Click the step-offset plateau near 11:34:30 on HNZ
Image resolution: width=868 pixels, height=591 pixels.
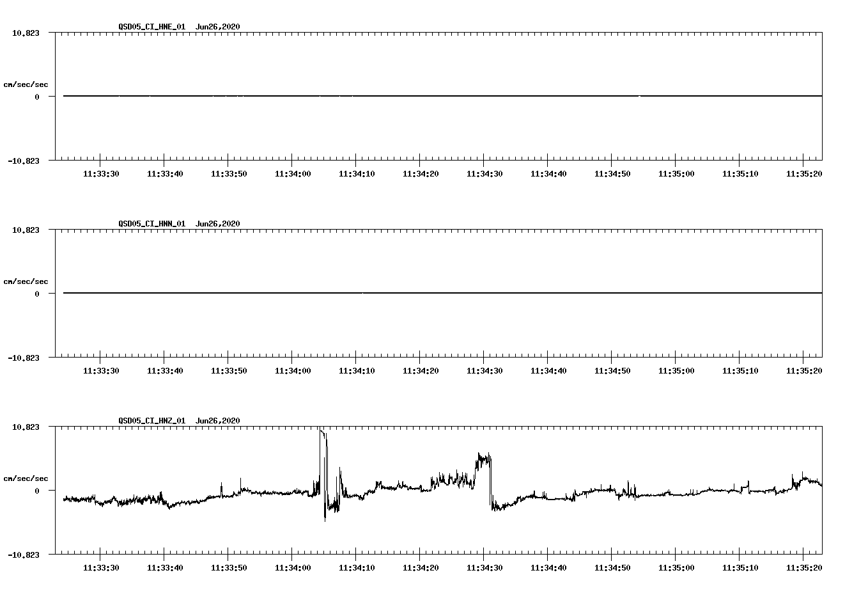click(x=484, y=458)
